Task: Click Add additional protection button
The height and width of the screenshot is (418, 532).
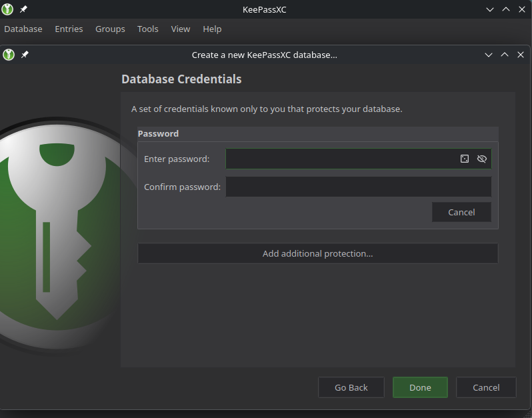Action: click(317, 253)
